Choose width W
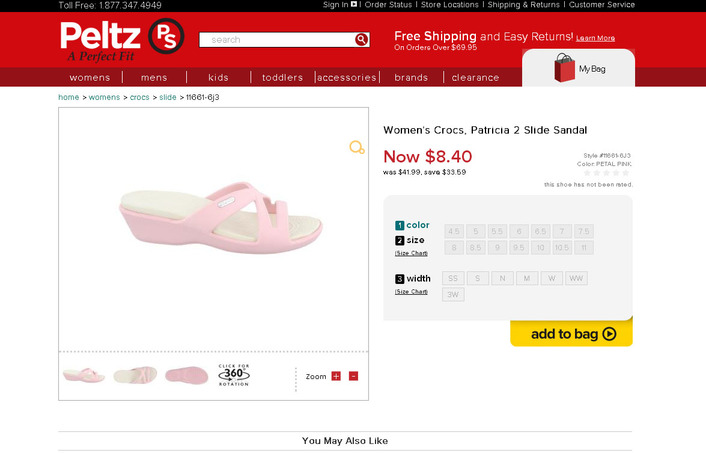The width and height of the screenshot is (706, 453). tap(552, 278)
